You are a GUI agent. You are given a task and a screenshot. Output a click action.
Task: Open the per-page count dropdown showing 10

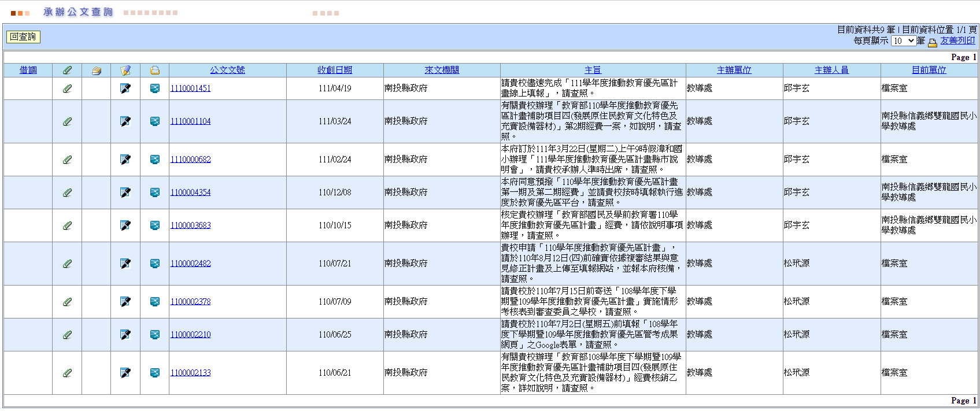click(x=903, y=41)
